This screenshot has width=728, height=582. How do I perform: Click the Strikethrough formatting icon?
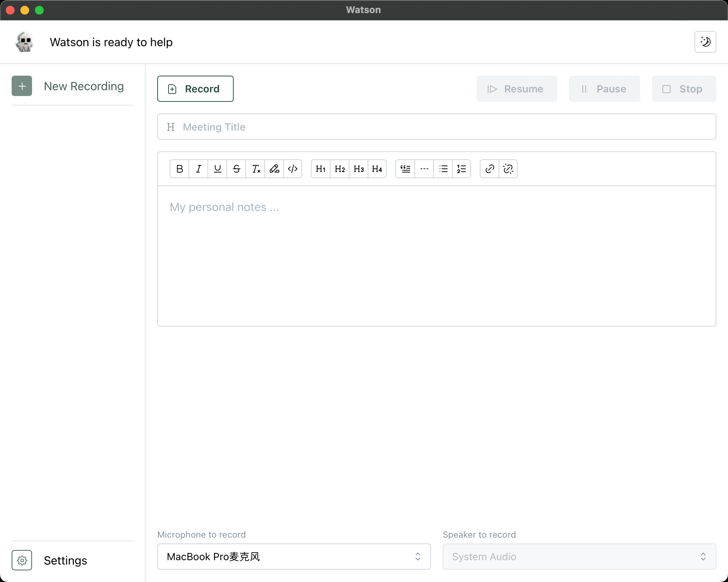coord(237,169)
